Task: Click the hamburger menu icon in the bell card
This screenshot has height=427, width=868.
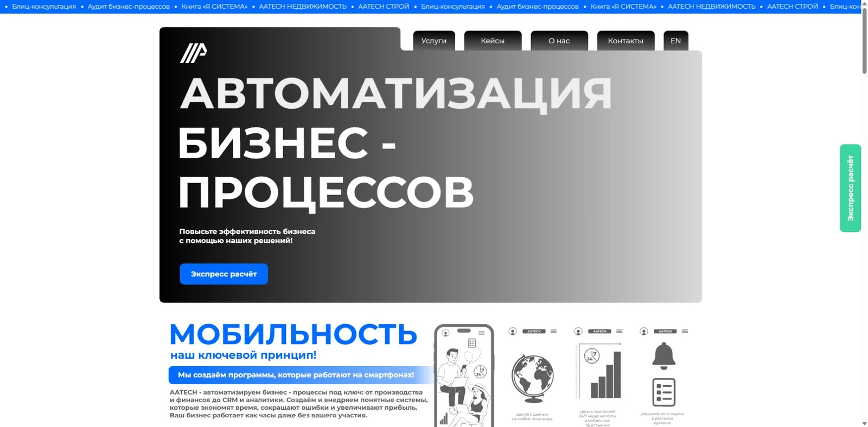Action: click(x=685, y=331)
